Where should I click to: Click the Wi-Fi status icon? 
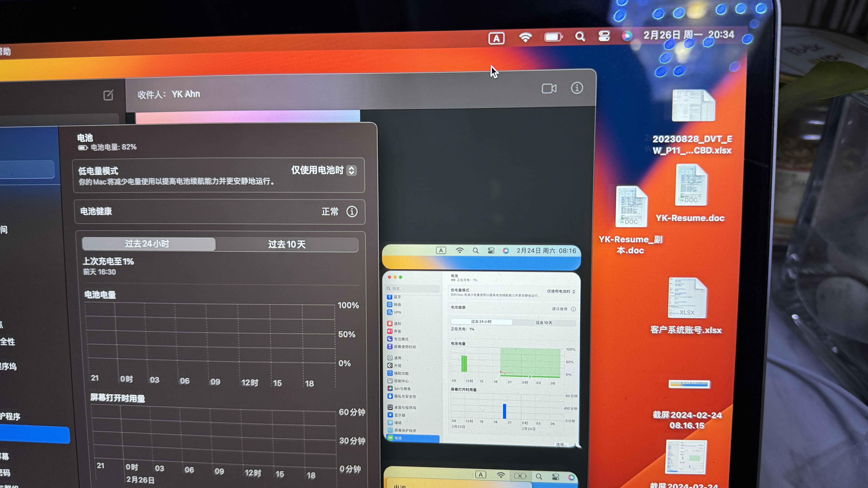[x=525, y=37]
